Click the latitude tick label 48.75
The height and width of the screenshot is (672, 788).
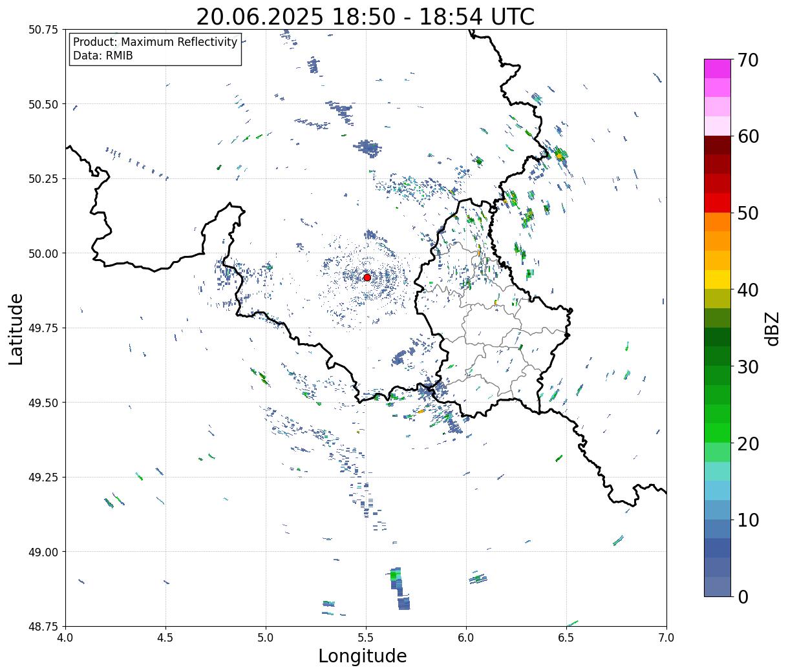43,626
